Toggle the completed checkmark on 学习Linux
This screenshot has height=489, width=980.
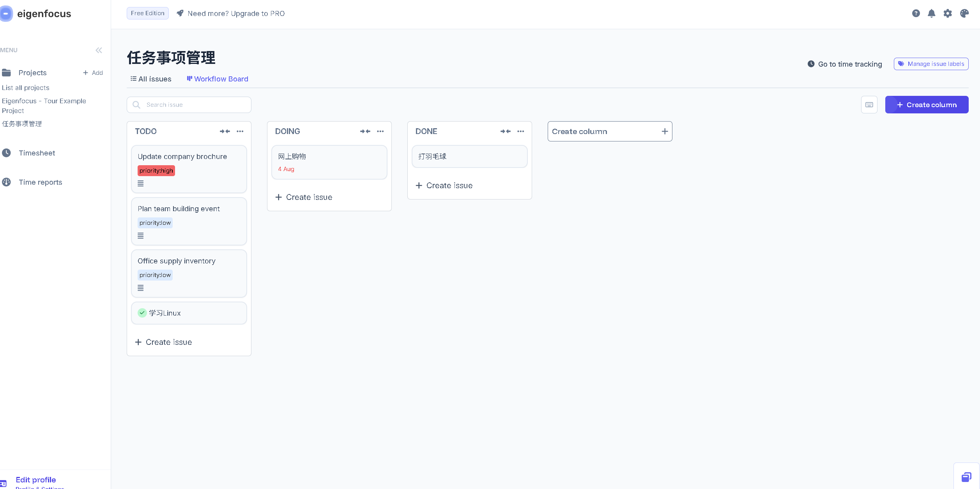[x=142, y=313]
